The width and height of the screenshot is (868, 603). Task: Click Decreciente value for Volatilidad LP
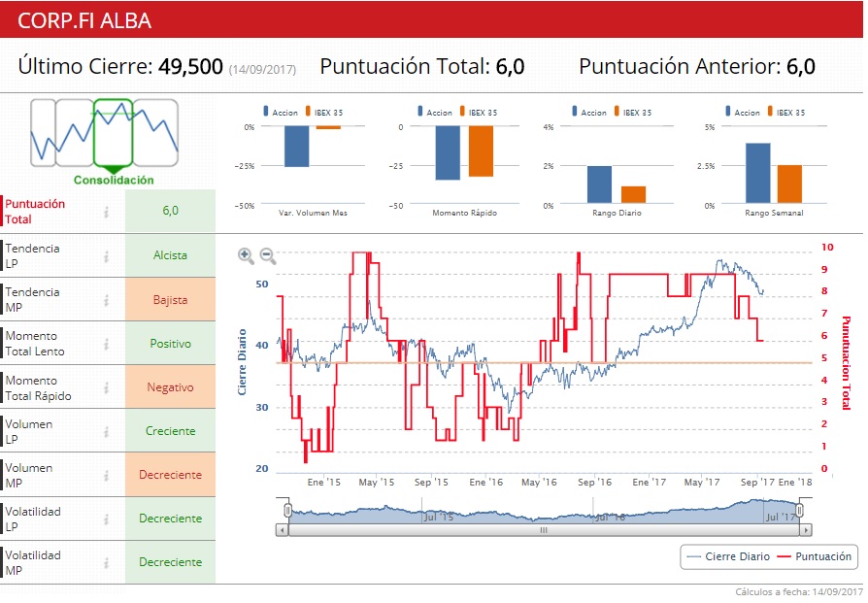pos(171,519)
